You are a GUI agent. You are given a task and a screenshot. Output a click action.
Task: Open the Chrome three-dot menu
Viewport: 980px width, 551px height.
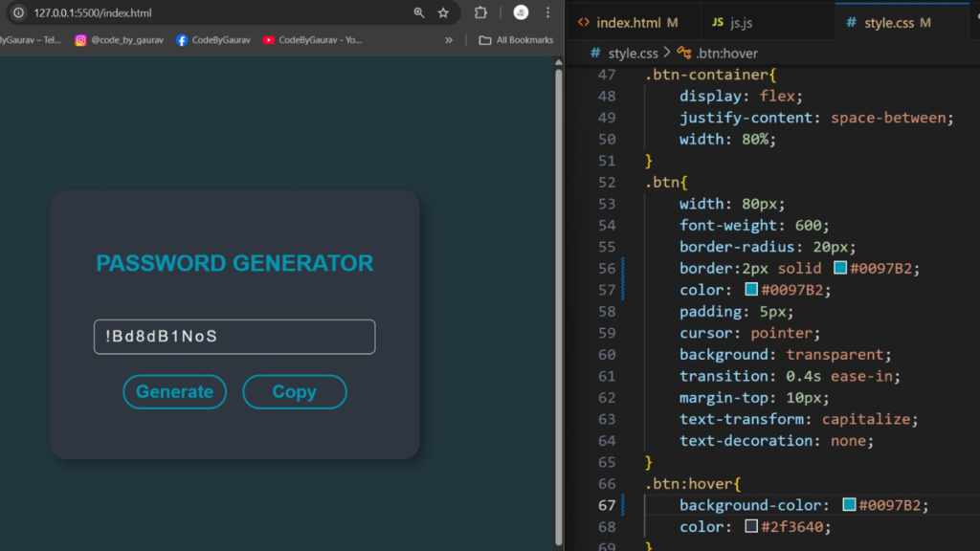point(547,13)
